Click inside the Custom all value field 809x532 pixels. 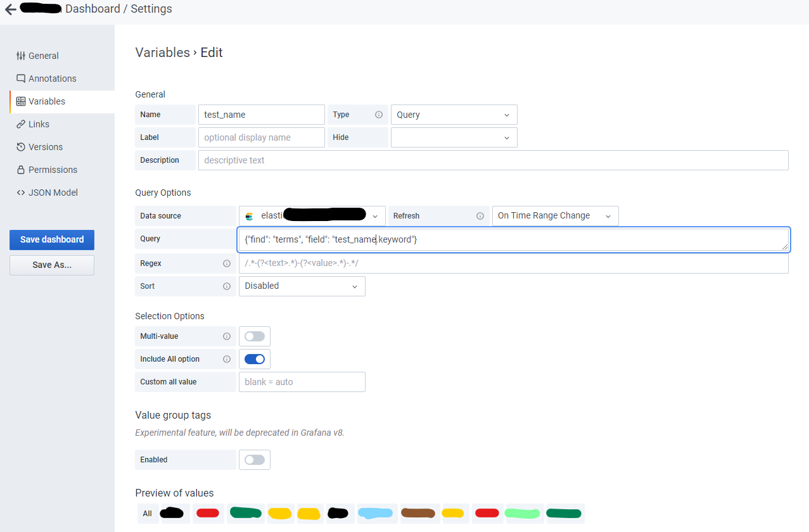click(x=302, y=382)
